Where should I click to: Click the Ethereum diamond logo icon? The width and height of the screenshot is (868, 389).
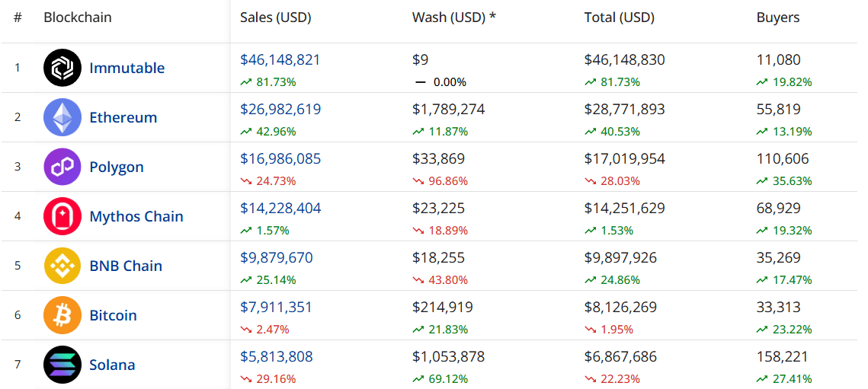click(x=62, y=117)
